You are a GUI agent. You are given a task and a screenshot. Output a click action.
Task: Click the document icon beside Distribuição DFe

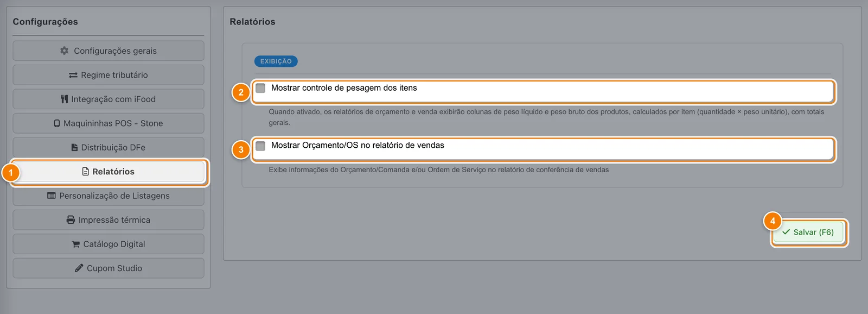[x=75, y=147]
